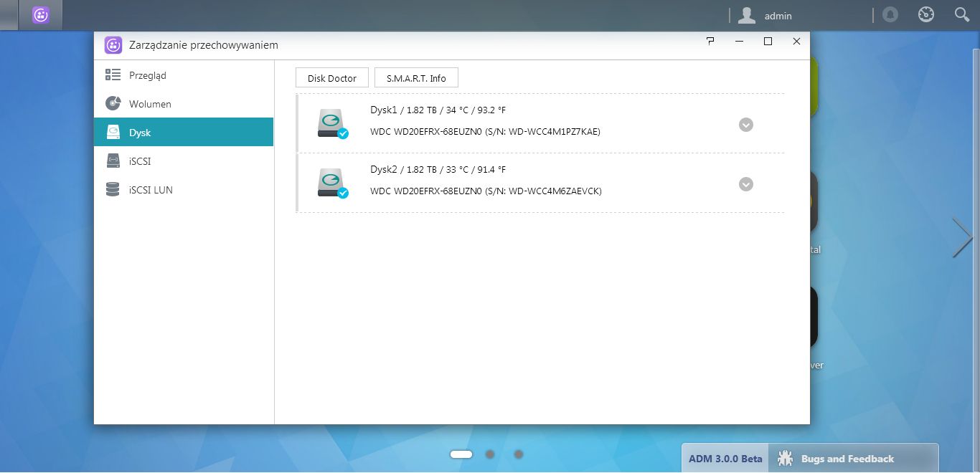Click the admin user avatar icon
980x473 pixels.
point(747,15)
